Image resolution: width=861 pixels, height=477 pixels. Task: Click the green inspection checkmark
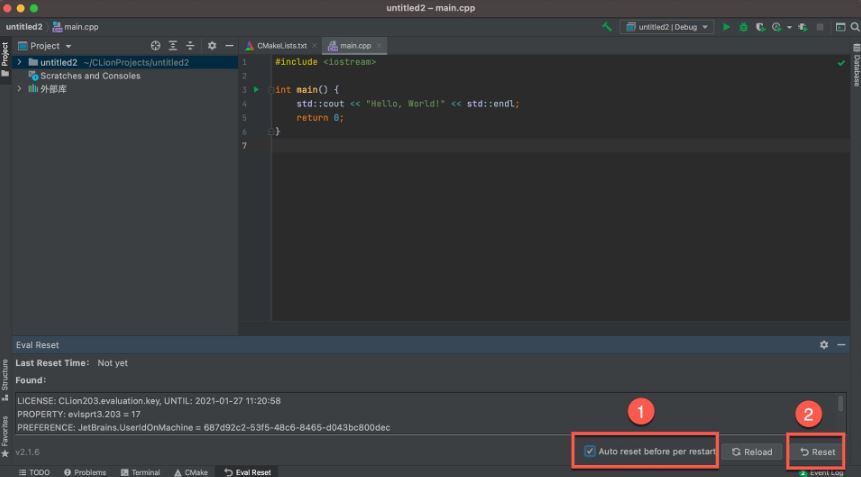point(841,63)
